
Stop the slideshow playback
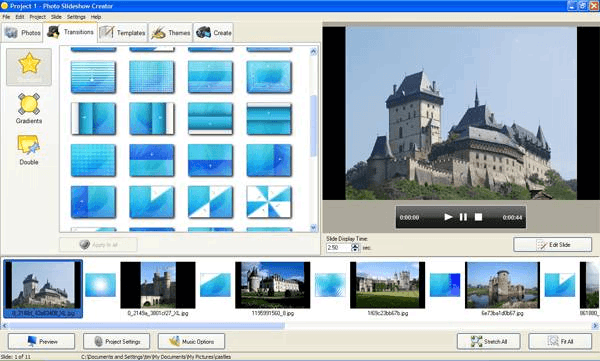click(478, 217)
